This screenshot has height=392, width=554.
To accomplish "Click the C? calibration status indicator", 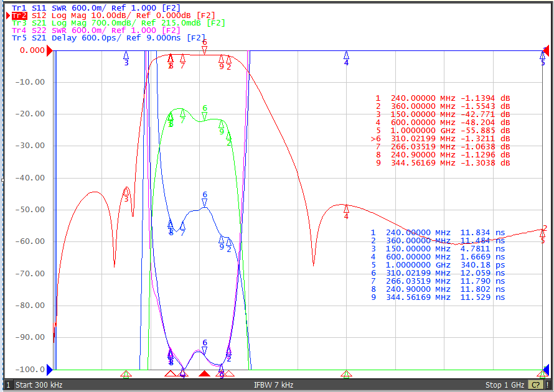I will point(535,385).
